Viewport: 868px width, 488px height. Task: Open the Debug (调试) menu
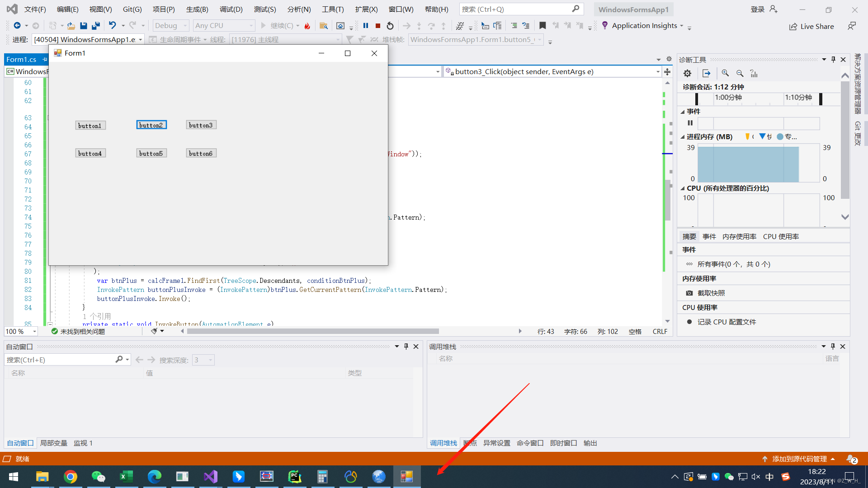pyautogui.click(x=231, y=9)
